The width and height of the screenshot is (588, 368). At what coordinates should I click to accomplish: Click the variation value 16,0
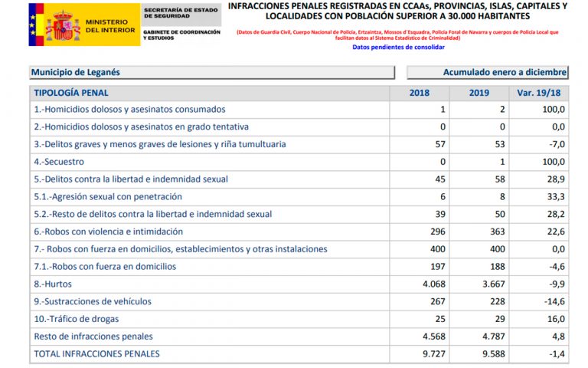point(556,319)
